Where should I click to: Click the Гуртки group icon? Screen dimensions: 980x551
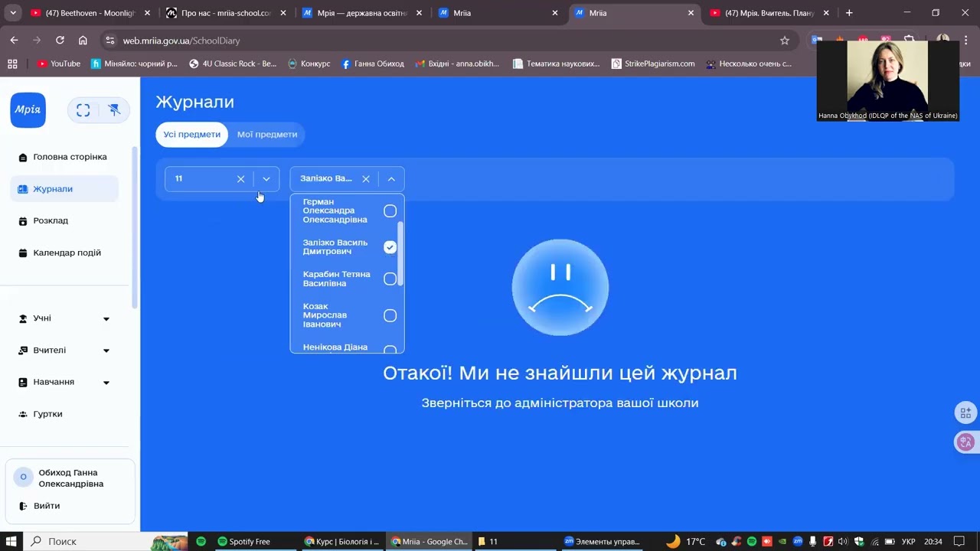23,414
